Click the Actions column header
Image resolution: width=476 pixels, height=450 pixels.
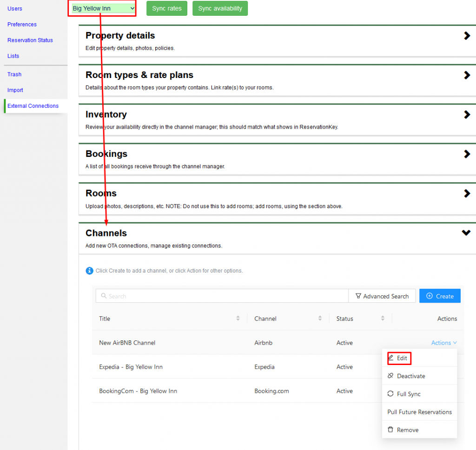pos(447,319)
